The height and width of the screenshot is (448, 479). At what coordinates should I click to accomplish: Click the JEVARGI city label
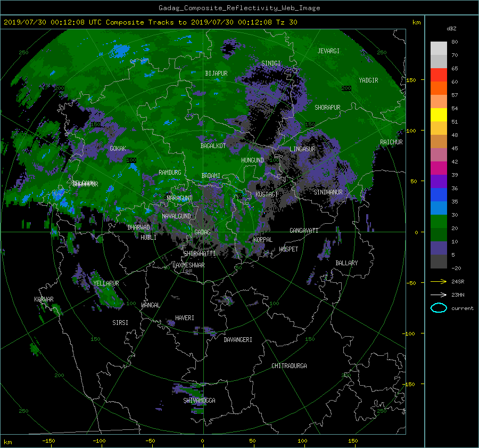pyautogui.click(x=328, y=51)
